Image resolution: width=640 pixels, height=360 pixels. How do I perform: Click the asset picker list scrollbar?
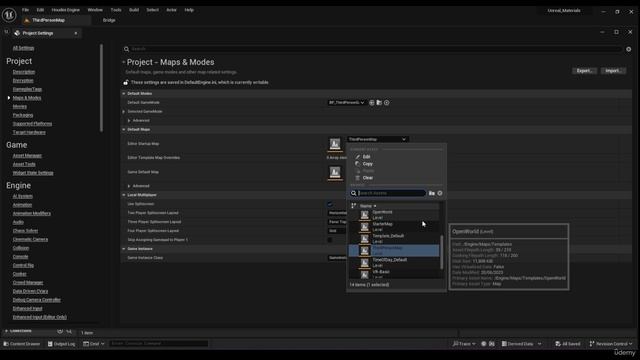click(x=441, y=252)
